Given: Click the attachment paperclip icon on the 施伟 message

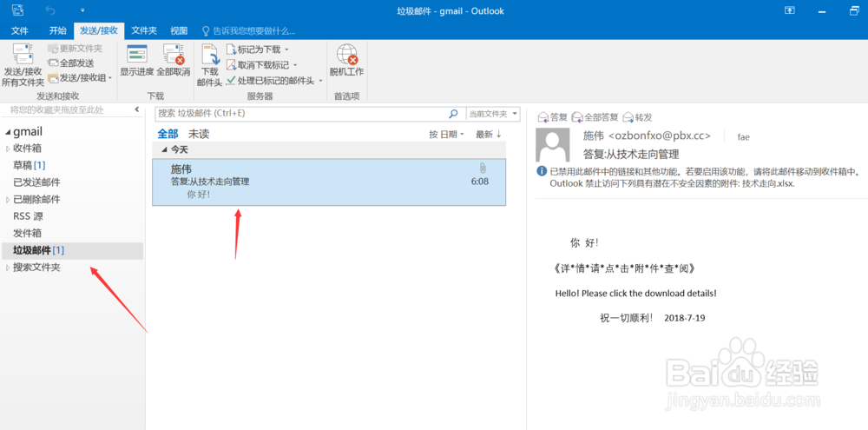Looking at the screenshot, I should tap(482, 168).
